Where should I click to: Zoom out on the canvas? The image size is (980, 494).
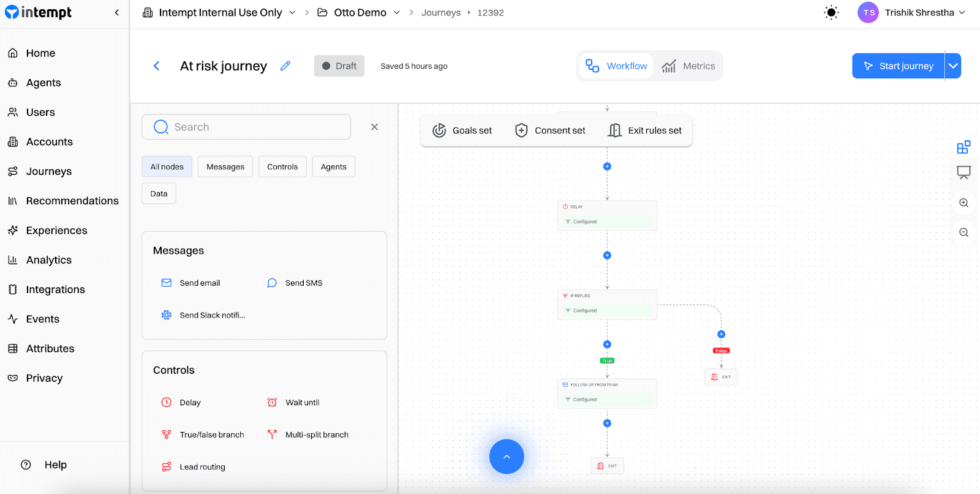pos(963,233)
